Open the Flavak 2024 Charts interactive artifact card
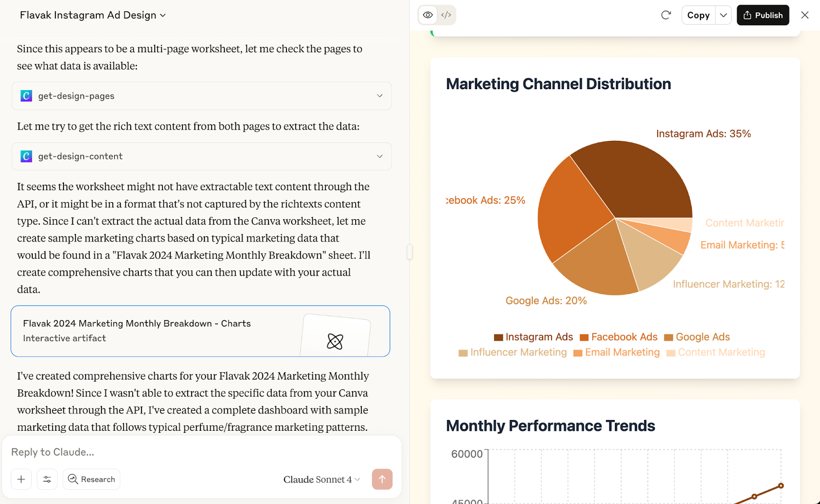 tap(200, 331)
